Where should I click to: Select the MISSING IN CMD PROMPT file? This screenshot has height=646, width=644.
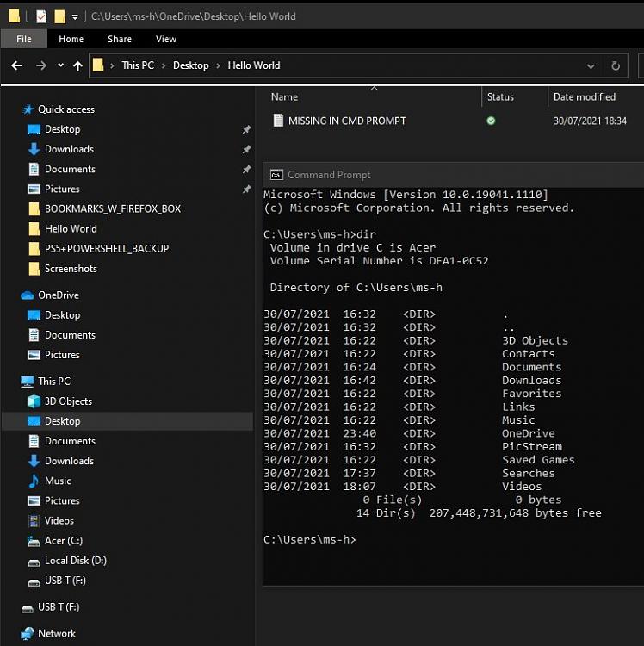point(347,121)
